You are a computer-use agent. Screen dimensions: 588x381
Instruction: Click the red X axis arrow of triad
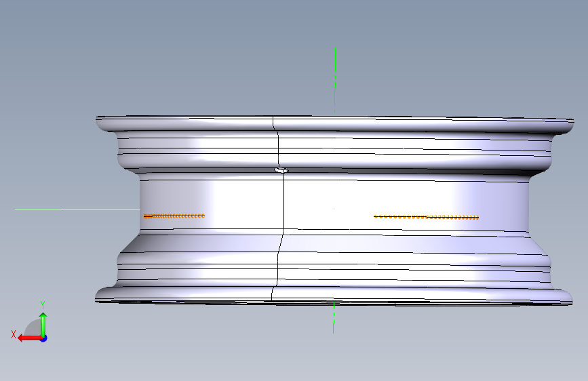[30, 338]
